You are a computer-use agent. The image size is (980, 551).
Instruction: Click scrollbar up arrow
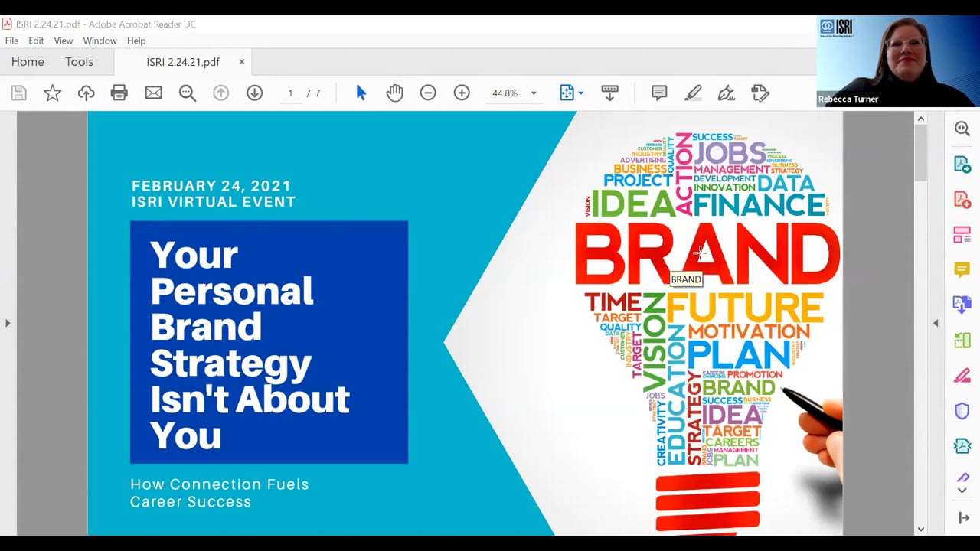pos(920,119)
